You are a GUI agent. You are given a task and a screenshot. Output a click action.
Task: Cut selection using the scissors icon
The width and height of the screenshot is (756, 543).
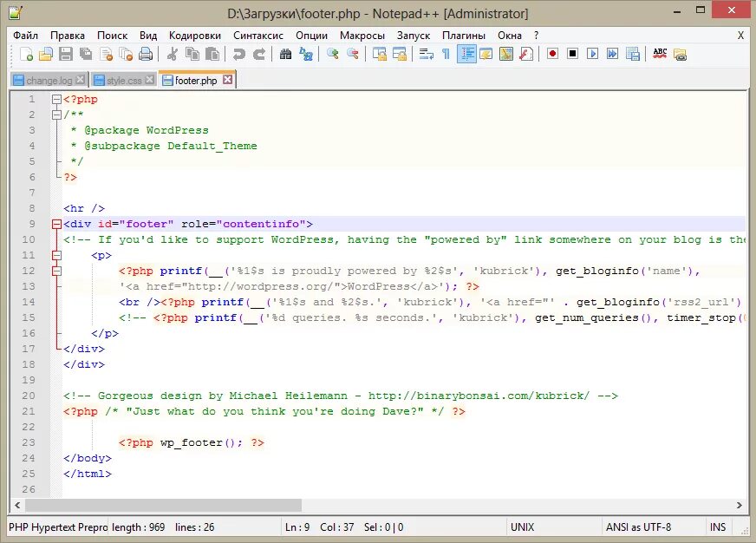tap(172, 54)
